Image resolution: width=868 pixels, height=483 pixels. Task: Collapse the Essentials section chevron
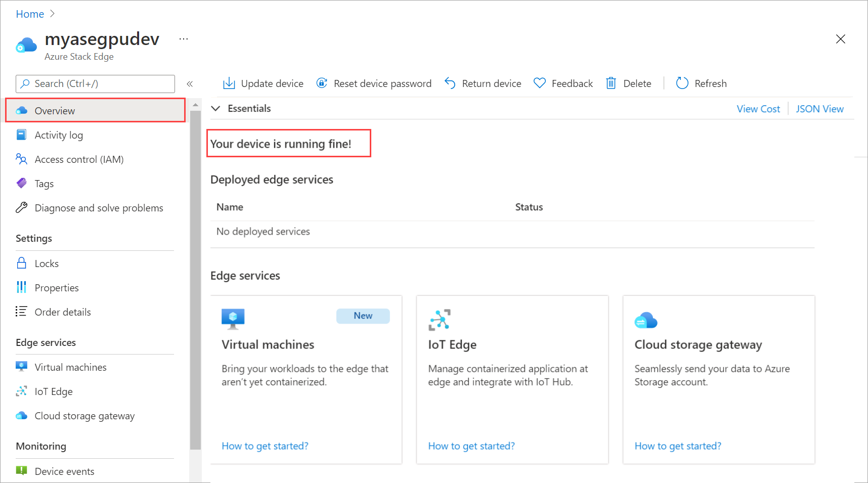pos(216,108)
